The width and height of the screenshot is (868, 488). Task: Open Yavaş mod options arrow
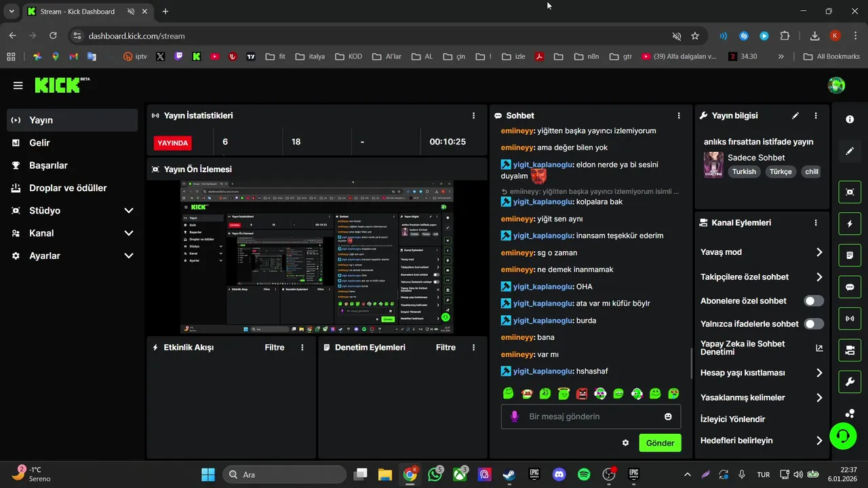pos(819,252)
